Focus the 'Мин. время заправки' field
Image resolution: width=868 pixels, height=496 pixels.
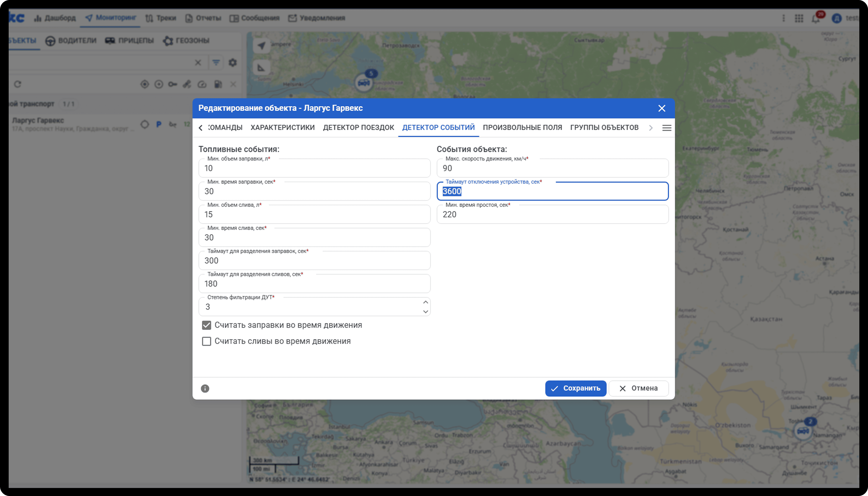[x=314, y=191]
